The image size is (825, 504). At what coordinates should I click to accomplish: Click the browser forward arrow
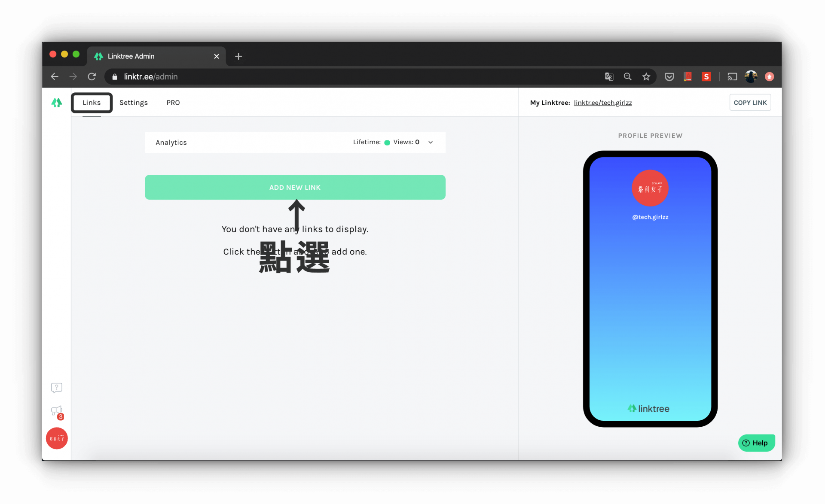pyautogui.click(x=73, y=76)
